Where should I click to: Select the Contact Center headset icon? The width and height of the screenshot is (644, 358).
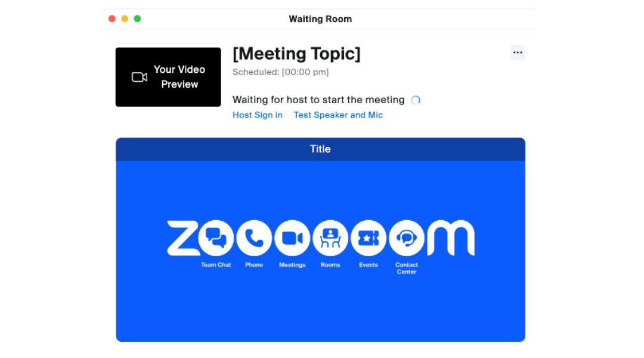tap(407, 238)
